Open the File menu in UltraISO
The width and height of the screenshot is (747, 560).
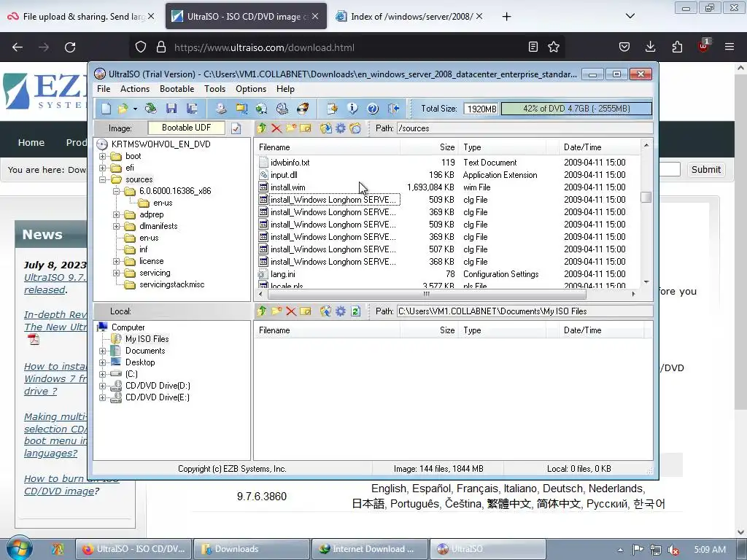[x=104, y=89]
